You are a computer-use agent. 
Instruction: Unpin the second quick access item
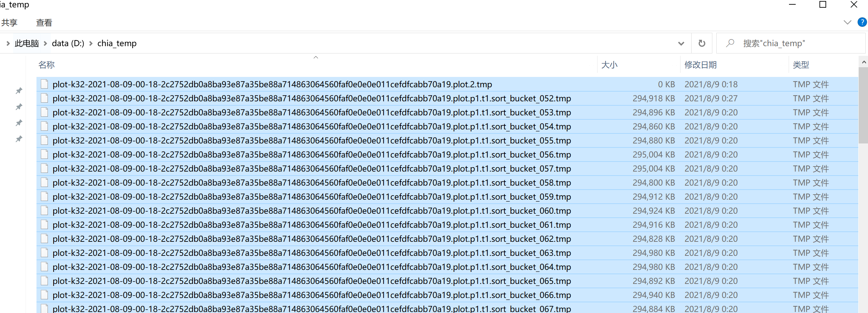pos(19,106)
